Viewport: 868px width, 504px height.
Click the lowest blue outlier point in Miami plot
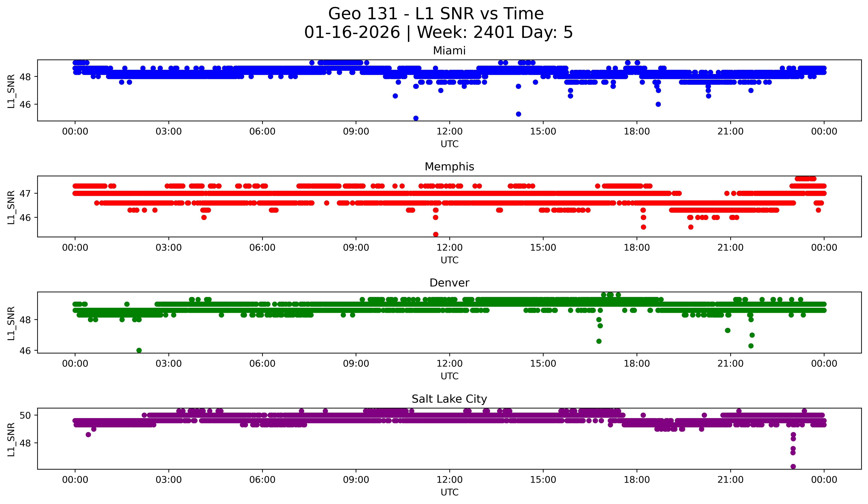[416, 118]
